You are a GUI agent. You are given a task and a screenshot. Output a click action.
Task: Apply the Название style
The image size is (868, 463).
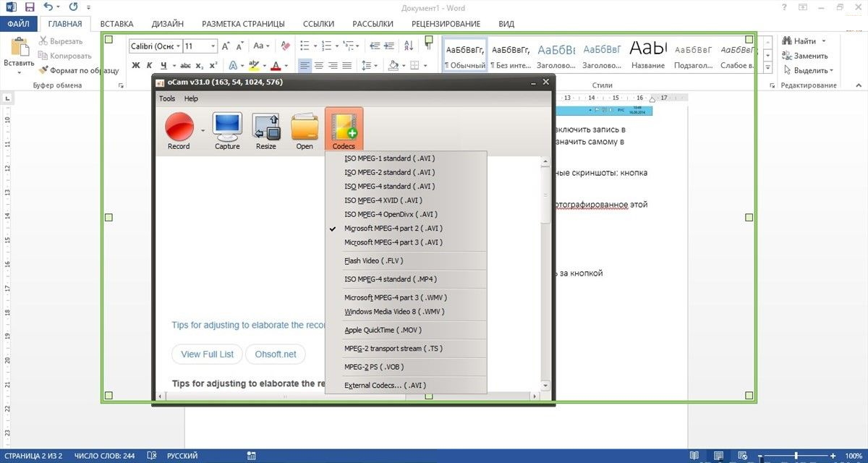click(647, 55)
